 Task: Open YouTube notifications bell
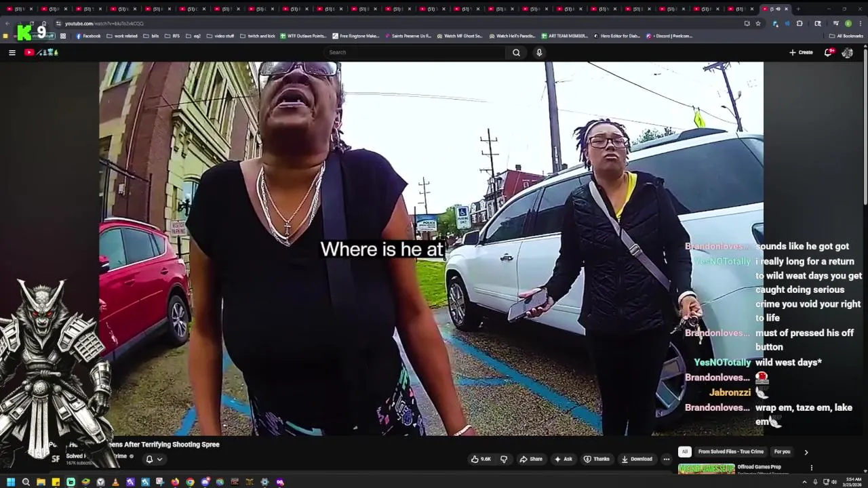[829, 52]
